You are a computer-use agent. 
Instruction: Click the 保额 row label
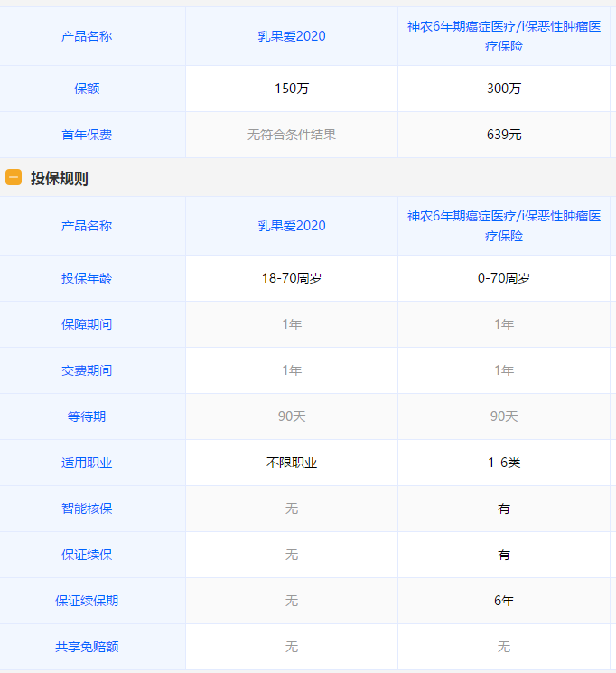pyautogui.click(x=87, y=89)
